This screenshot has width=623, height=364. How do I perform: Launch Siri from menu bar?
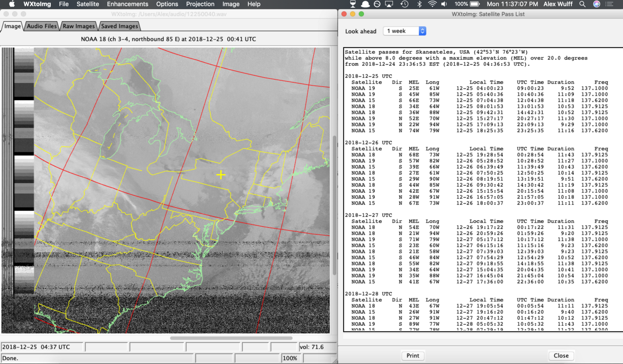point(597,4)
